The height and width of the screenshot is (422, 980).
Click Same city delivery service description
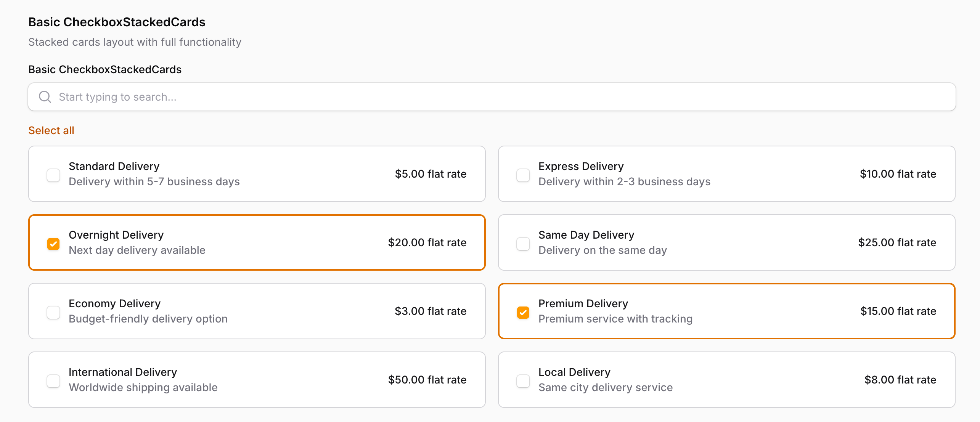pyautogui.click(x=605, y=387)
